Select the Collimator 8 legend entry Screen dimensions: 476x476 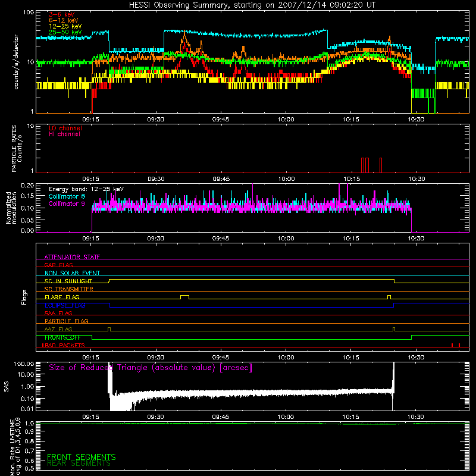67,197
